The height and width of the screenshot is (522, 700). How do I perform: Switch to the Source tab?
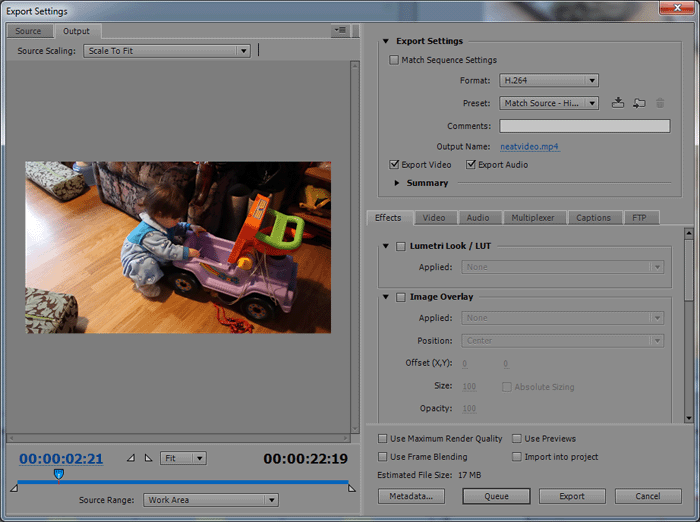coord(28,31)
